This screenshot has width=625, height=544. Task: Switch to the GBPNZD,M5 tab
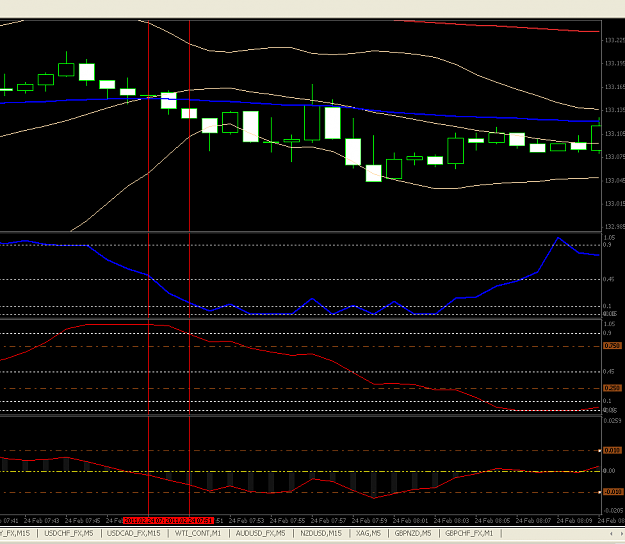413,533
